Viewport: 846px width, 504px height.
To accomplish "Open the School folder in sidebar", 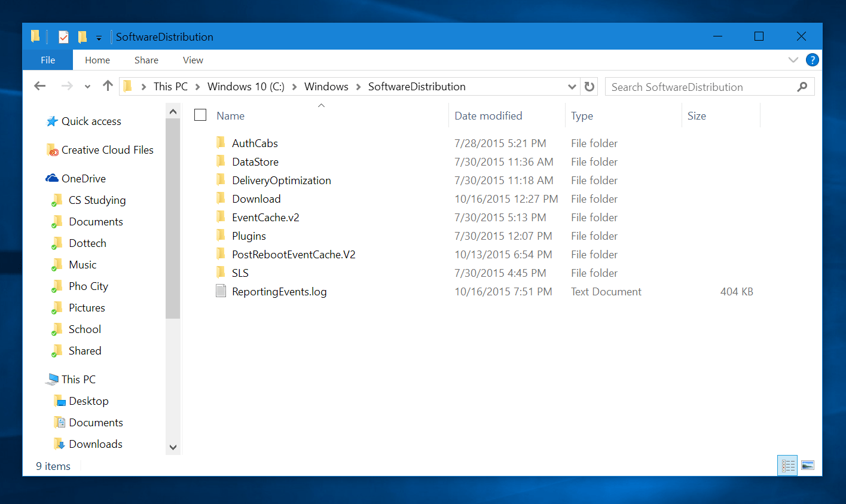I will click(85, 329).
